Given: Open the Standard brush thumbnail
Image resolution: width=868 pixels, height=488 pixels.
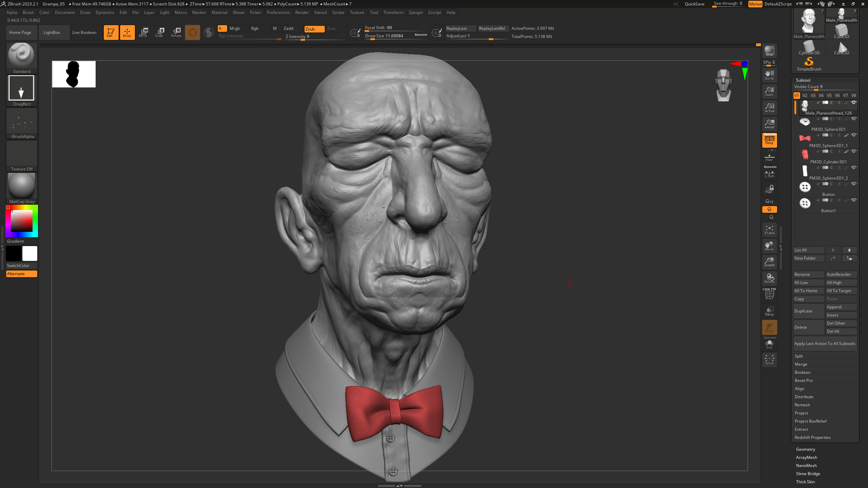Looking at the screenshot, I should pyautogui.click(x=21, y=56).
